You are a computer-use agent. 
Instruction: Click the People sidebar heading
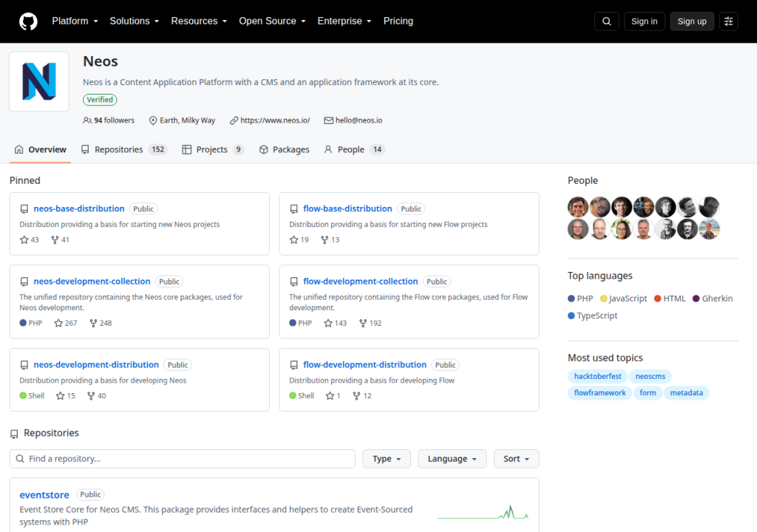pos(583,180)
